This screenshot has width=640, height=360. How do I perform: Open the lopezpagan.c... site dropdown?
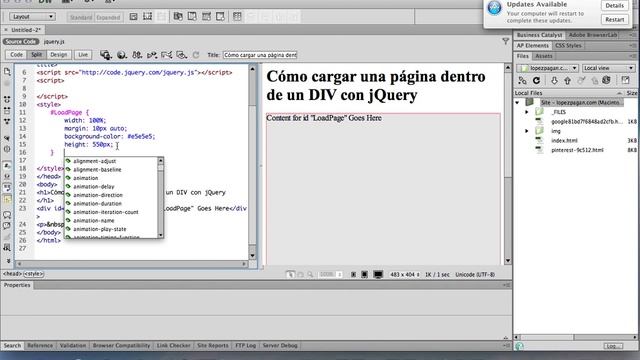pyautogui.click(x=547, y=68)
